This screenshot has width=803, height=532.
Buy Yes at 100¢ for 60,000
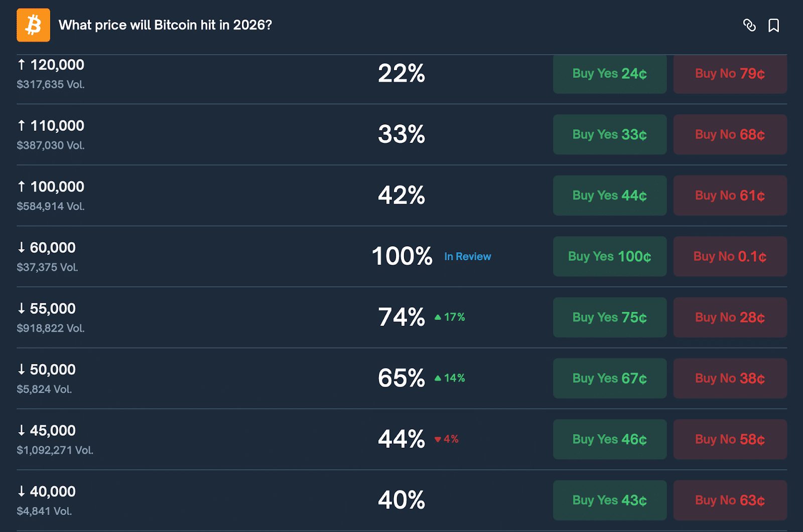[x=609, y=257]
